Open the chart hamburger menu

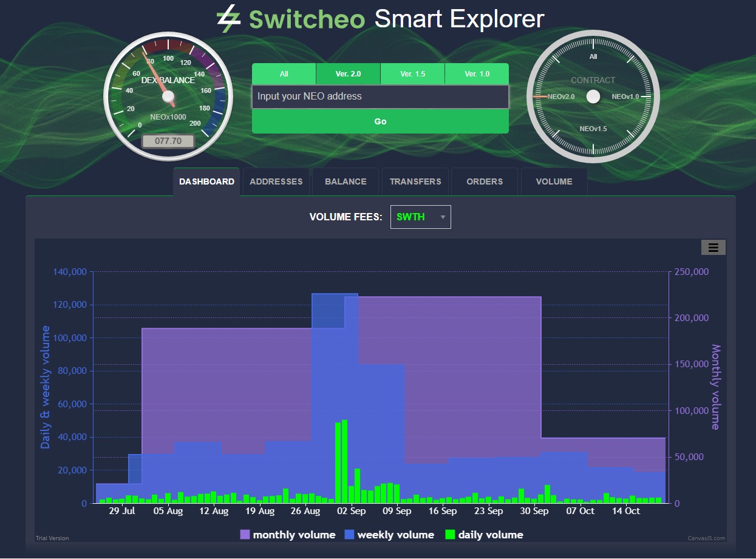click(713, 247)
